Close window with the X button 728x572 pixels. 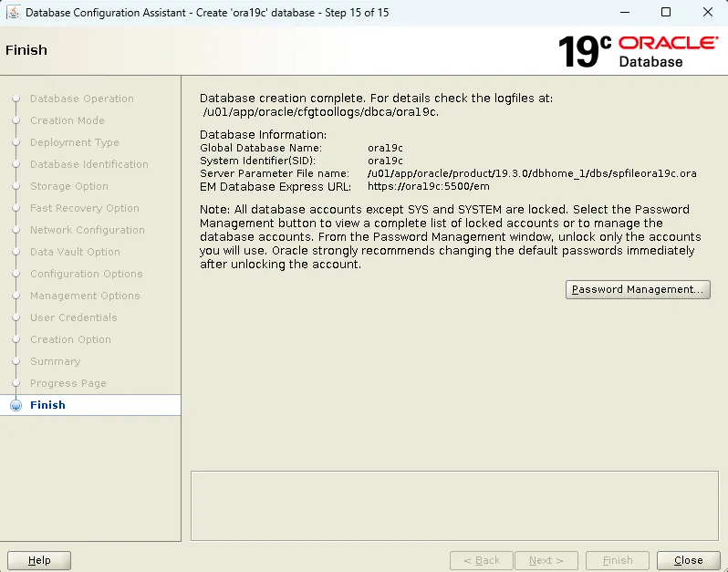[708, 12]
